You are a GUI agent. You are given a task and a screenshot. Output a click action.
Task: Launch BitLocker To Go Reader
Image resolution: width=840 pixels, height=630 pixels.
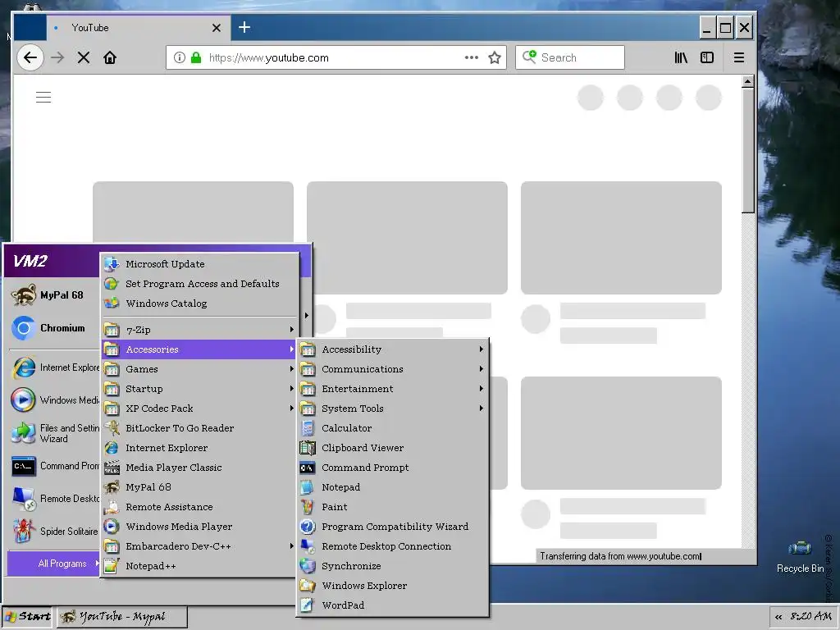(x=199, y=428)
